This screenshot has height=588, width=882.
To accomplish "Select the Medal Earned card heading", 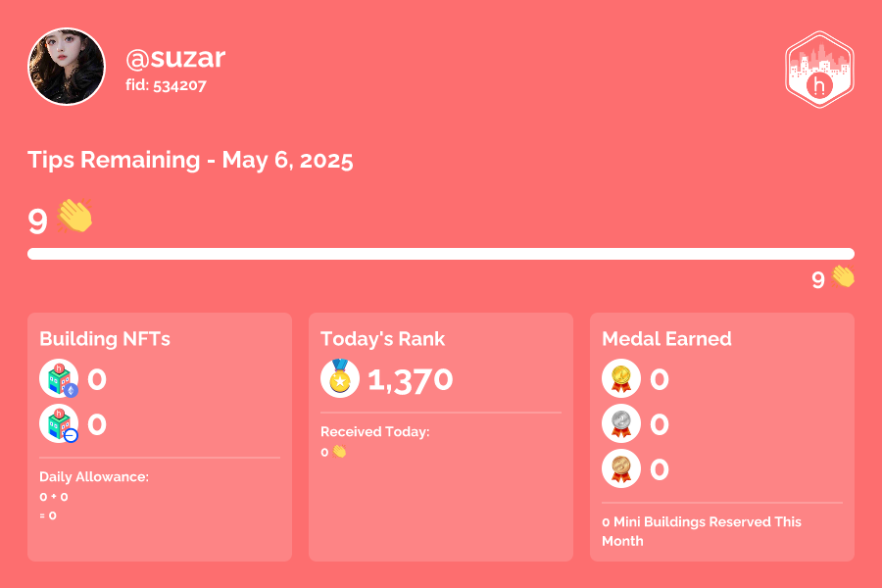I will [x=666, y=339].
